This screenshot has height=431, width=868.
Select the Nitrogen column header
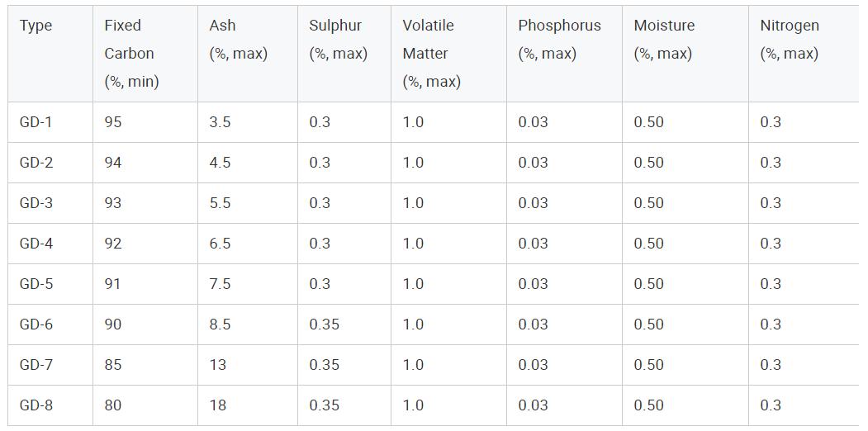(x=790, y=40)
